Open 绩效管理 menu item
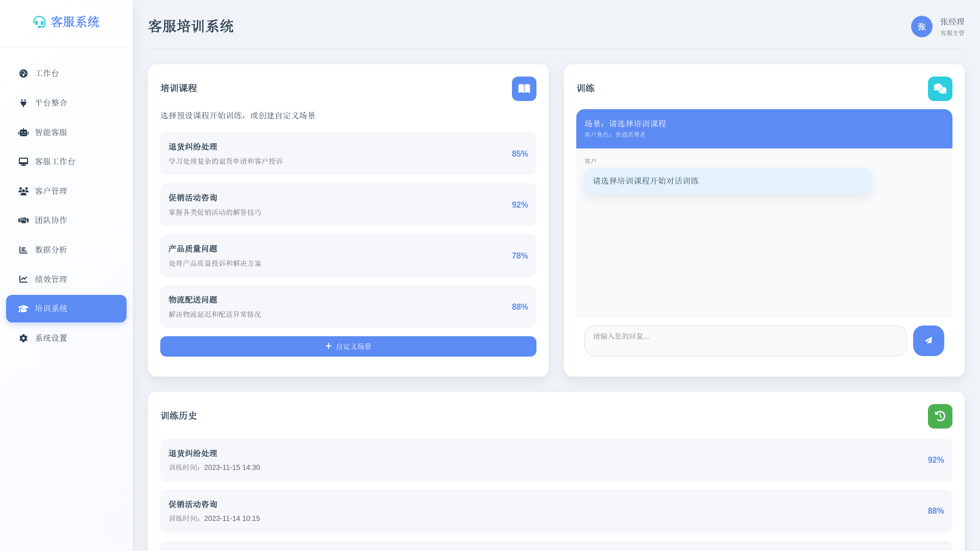980x551 pixels. point(51,280)
